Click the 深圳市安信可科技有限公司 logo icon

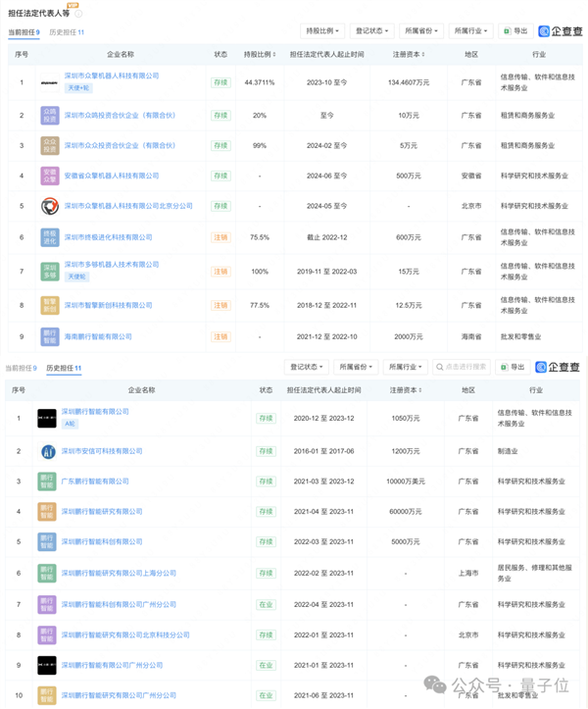47,451
